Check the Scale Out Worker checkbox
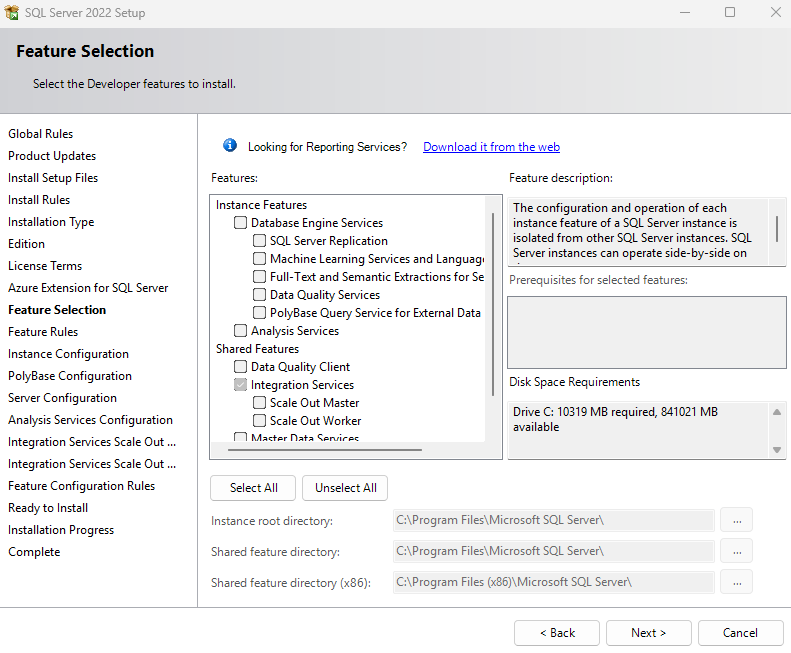 (x=259, y=420)
